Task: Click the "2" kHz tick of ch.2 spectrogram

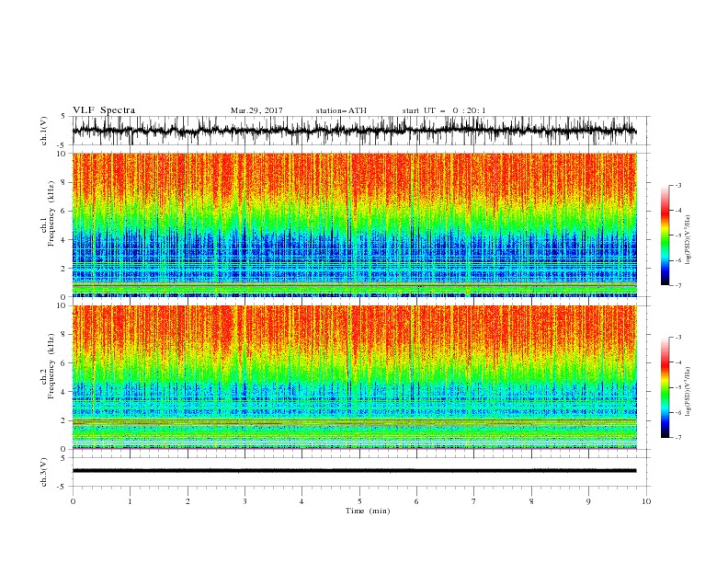Action: tap(63, 420)
